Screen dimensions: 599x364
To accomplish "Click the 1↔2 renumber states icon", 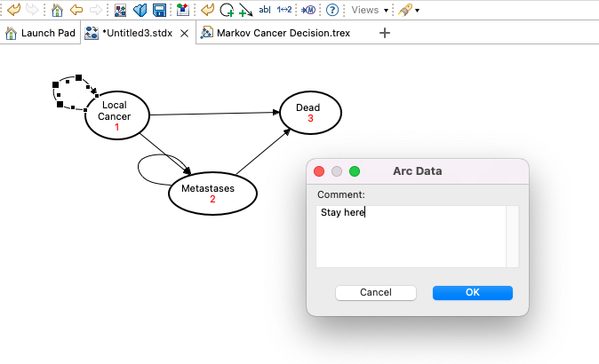I will (284, 11).
